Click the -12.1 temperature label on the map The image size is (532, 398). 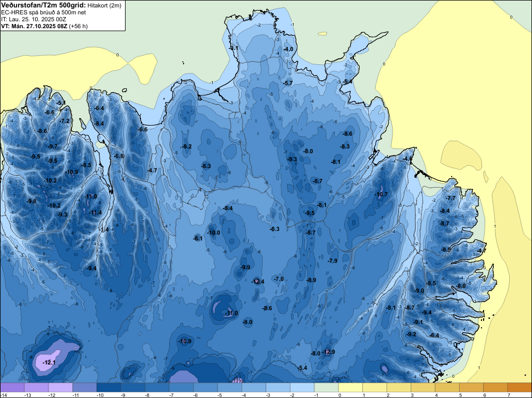pyautogui.click(x=49, y=363)
